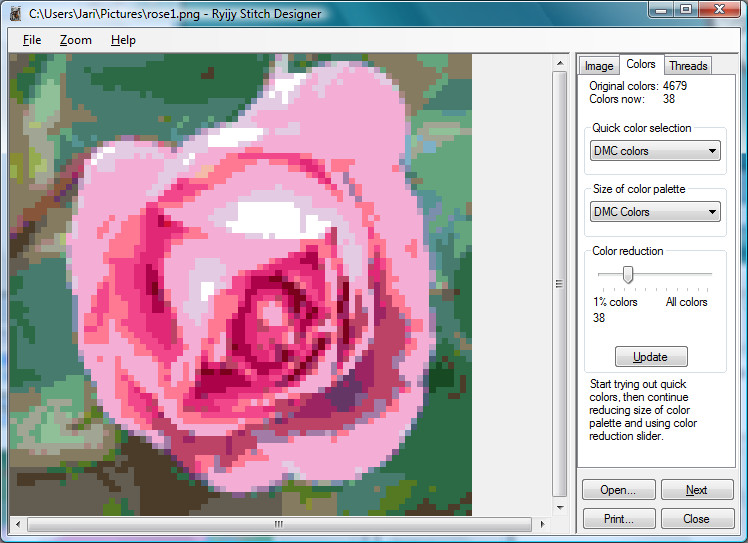The height and width of the screenshot is (543, 748).
Task: Click the Color reduction slider handle
Action: pyautogui.click(x=628, y=274)
